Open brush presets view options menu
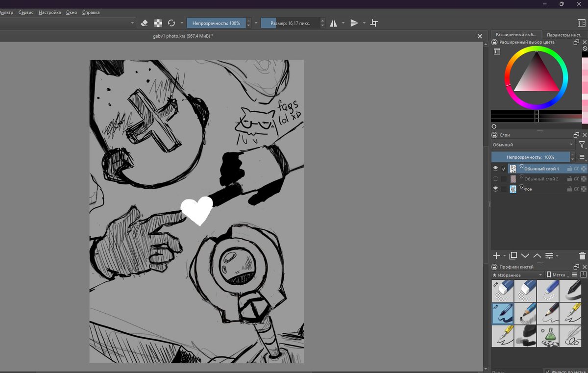Image resolution: width=588 pixels, height=373 pixels. 575,275
